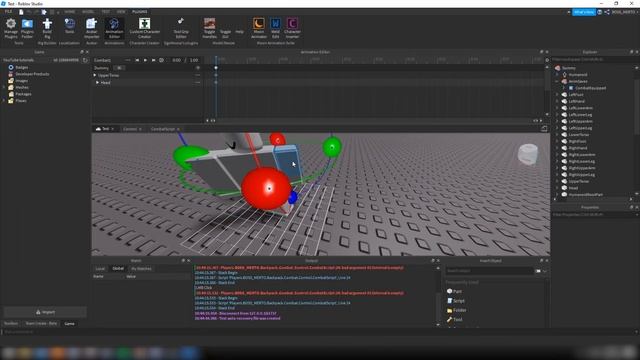Click the Dummy keyframe on the timeline
640x360 pixels.
pyautogui.click(x=216, y=68)
